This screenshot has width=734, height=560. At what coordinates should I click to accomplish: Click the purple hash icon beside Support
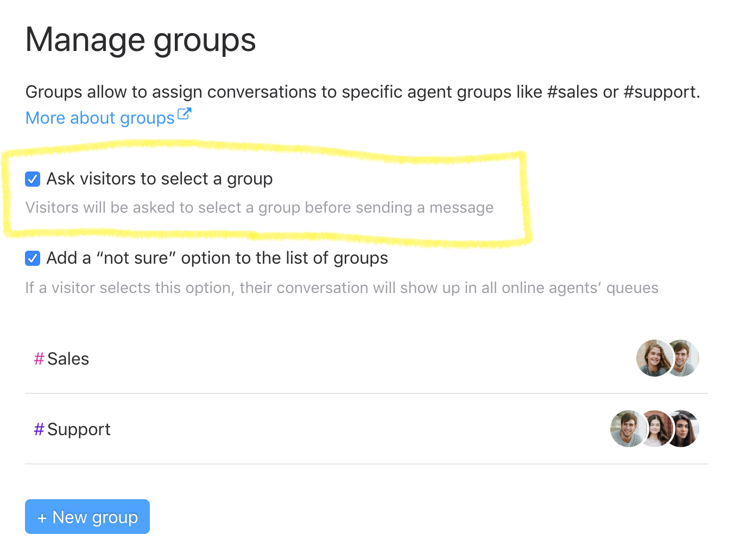click(x=39, y=429)
